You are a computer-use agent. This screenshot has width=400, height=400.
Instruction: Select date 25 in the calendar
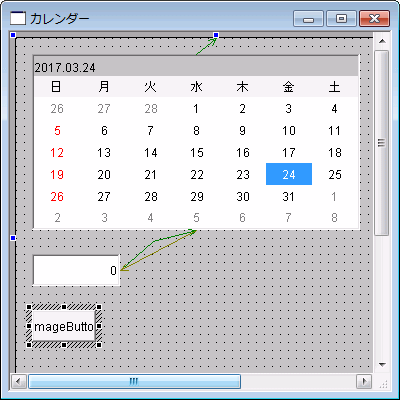tap(335, 174)
